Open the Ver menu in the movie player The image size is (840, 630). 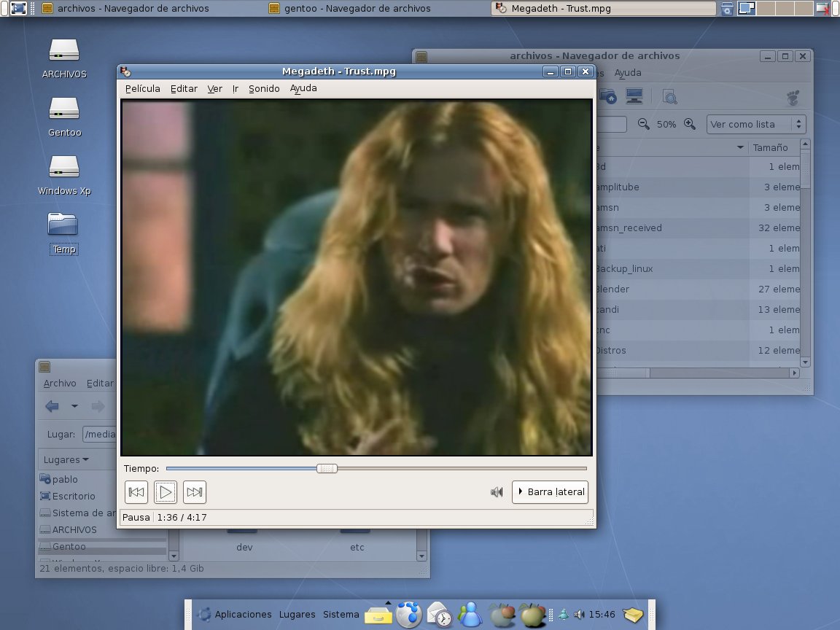pyautogui.click(x=215, y=88)
